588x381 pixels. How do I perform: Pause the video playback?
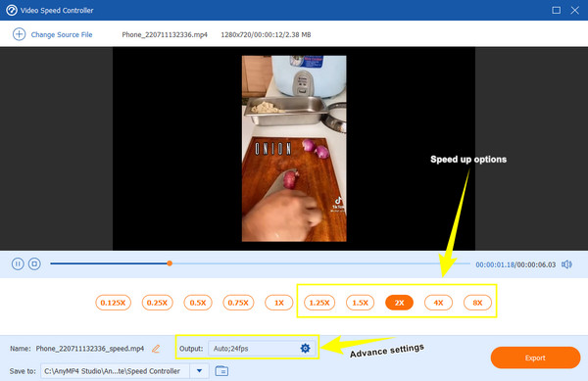click(x=18, y=263)
